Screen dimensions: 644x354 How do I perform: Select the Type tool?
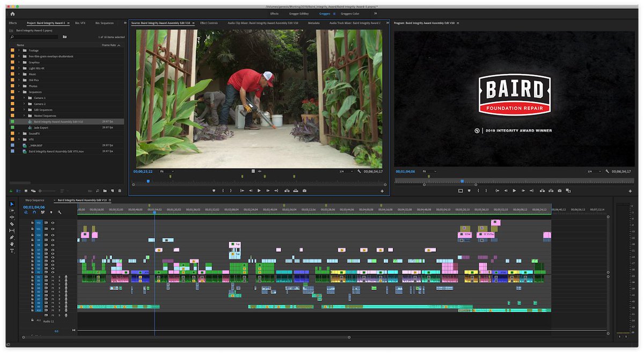click(x=12, y=250)
